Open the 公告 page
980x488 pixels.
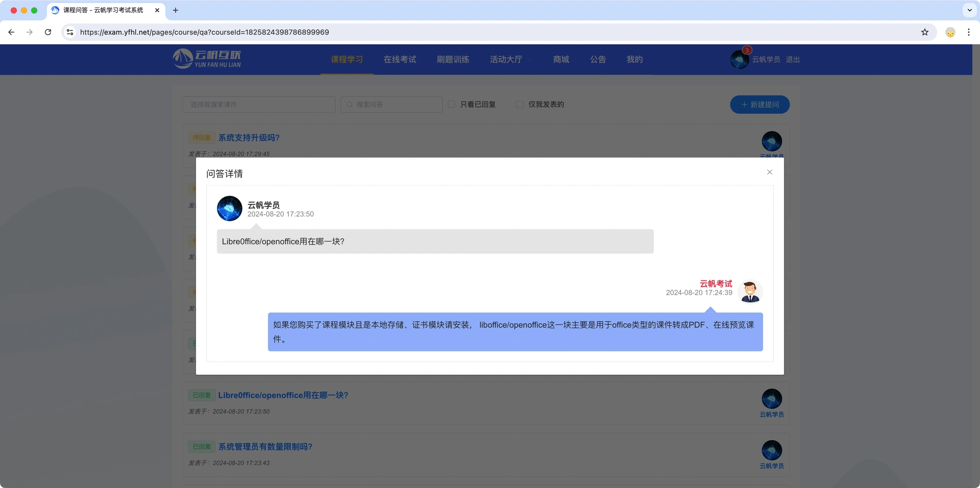pos(598,60)
